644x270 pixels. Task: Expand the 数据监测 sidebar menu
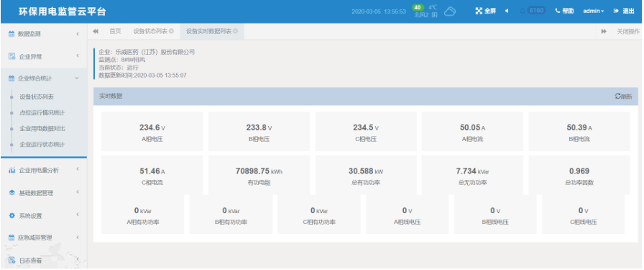pyautogui.click(x=44, y=34)
